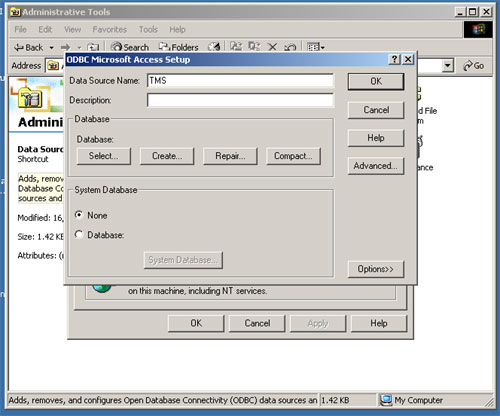This screenshot has height=416, width=500.
Task: Click Help in the background ODBC Administrator dialog
Action: (379, 323)
